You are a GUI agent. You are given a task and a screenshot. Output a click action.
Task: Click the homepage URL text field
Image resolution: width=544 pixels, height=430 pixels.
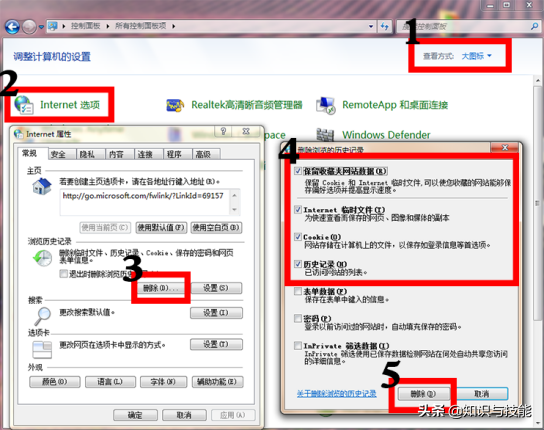[x=145, y=202]
